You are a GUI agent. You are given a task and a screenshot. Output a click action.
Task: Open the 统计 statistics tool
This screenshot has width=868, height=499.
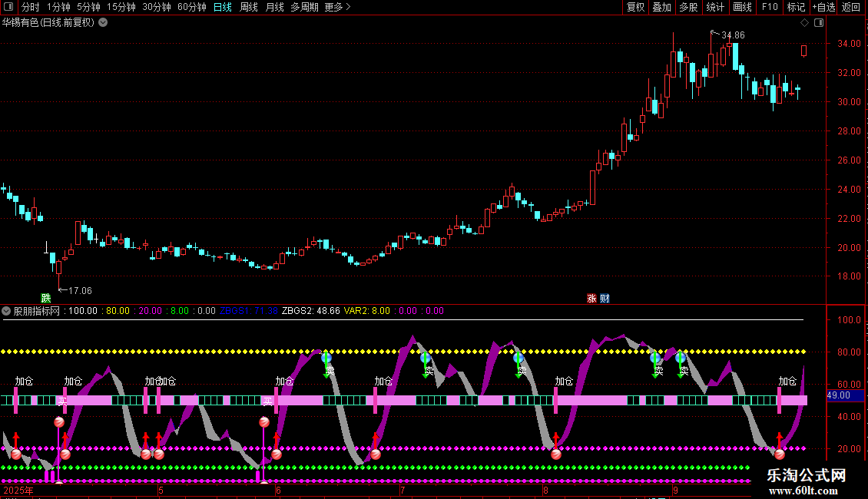pyautogui.click(x=714, y=7)
